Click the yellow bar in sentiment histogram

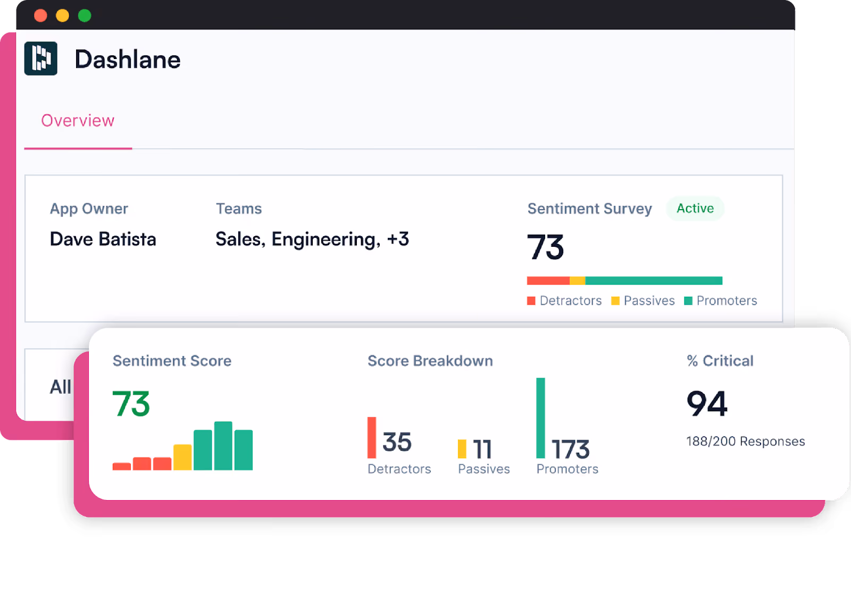pyautogui.click(x=182, y=457)
